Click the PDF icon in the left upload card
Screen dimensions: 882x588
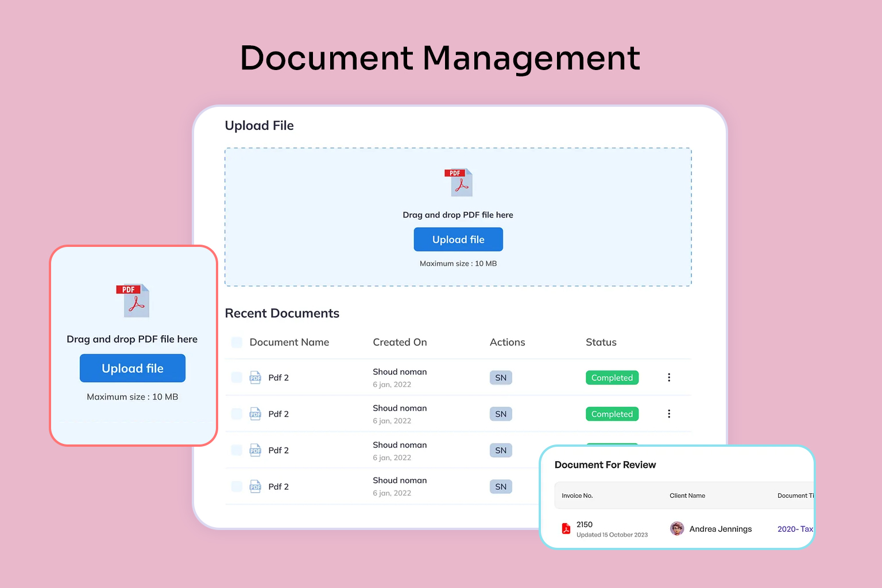coord(133,300)
